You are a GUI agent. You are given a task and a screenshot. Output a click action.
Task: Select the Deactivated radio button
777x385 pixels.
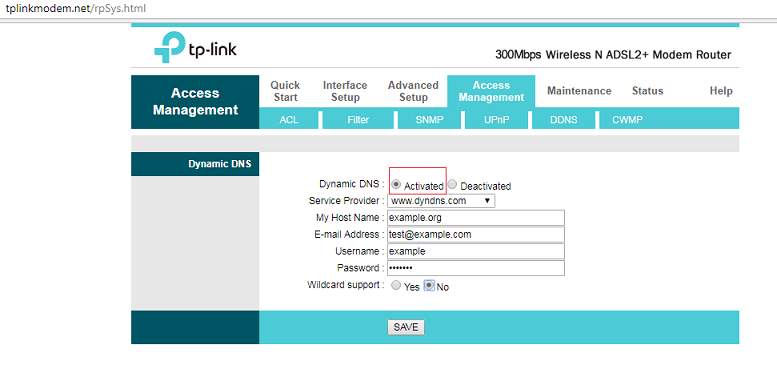pyautogui.click(x=452, y=184)
